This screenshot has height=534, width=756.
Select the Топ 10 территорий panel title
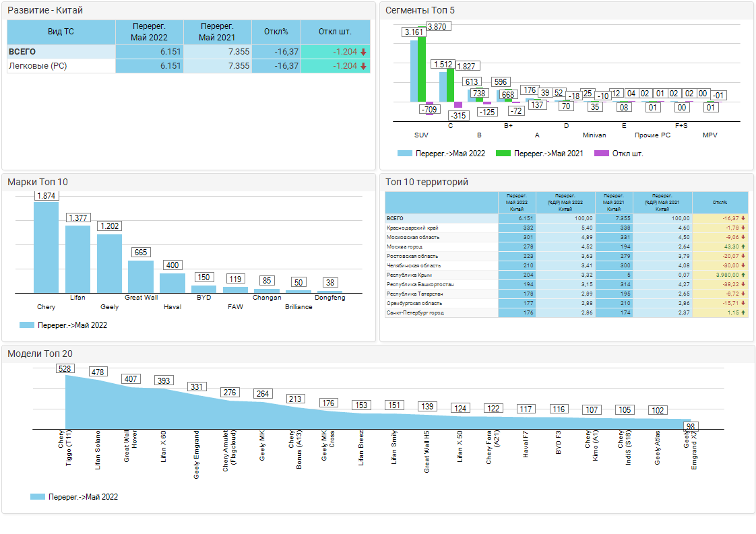(x=426, y=182)
